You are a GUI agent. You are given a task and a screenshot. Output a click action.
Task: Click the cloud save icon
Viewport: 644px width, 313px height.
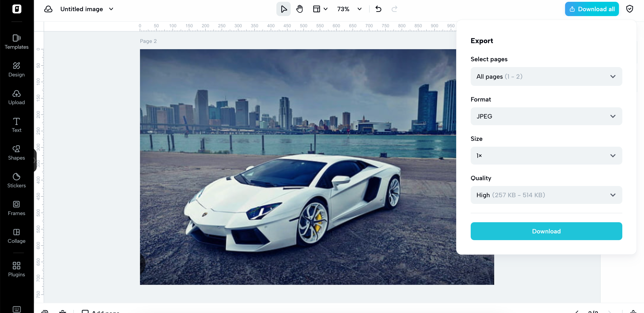point(48,9)
